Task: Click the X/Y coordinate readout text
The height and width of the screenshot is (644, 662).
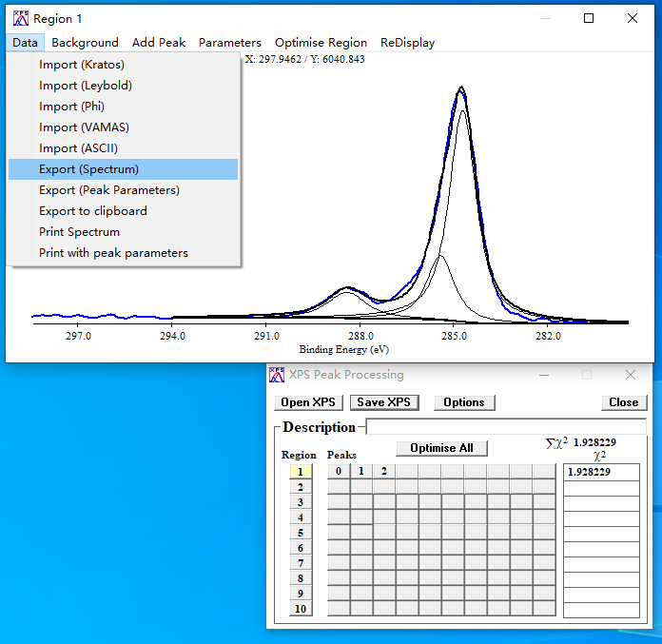Action: pos(304,59)
